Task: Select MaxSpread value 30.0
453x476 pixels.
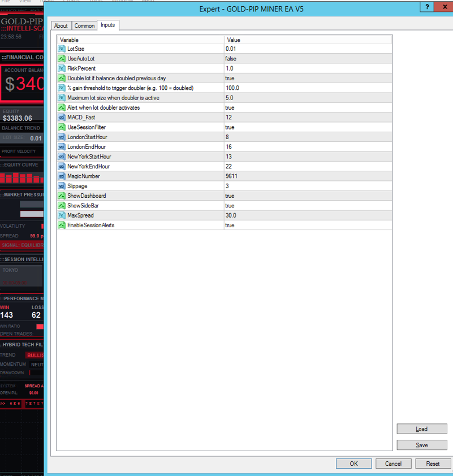Action: [x=231, y=215]
